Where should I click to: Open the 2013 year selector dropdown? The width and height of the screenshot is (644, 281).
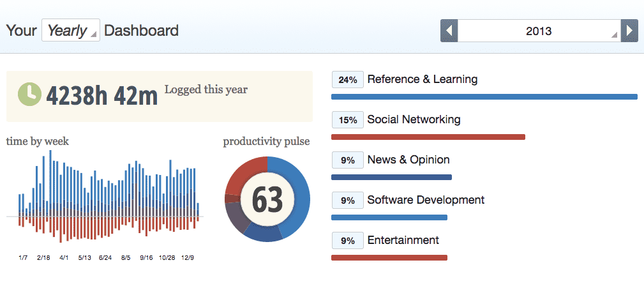click(x=539, y=31)
